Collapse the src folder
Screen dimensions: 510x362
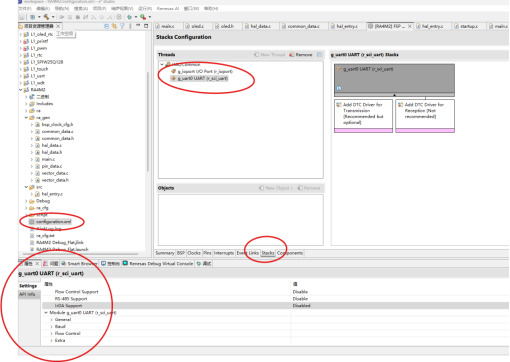[26, 187]
